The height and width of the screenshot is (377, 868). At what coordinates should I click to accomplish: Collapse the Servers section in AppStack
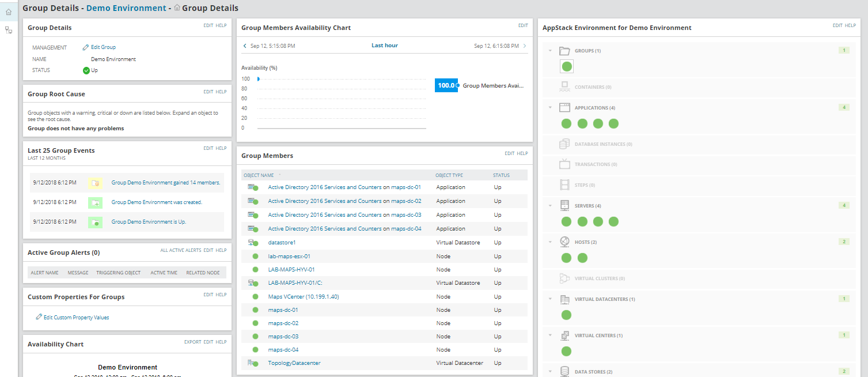pyautogui.click(x=550, y=206)
